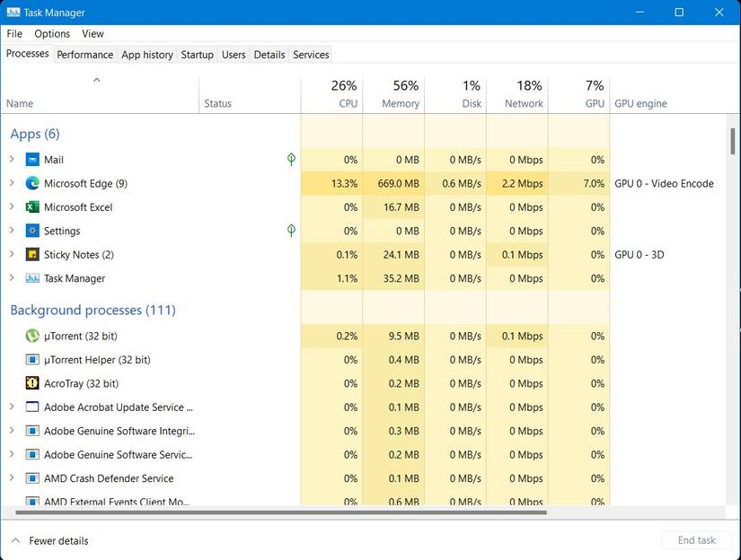
Task: Click the Microsoft Excel icon in list
Action: pos(32,207)
